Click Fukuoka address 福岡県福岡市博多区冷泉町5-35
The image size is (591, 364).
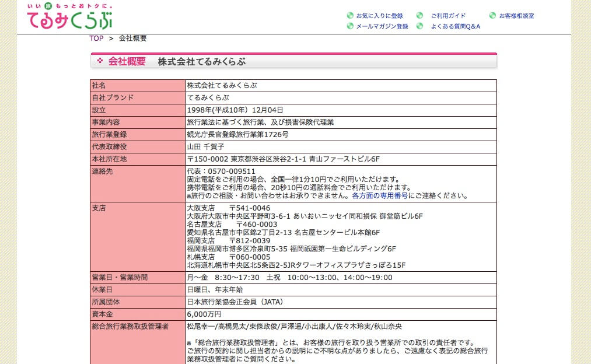(x=291, y=249)
